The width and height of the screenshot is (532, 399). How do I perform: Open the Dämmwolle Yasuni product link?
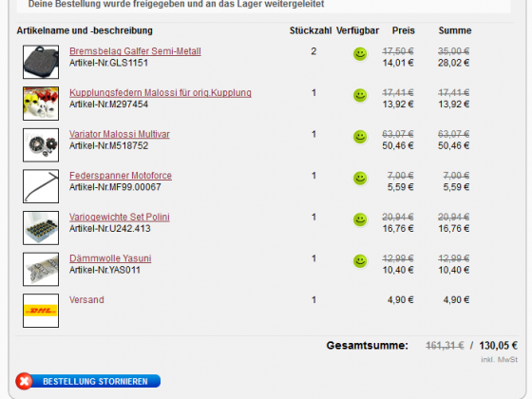(x=110, y=258)
